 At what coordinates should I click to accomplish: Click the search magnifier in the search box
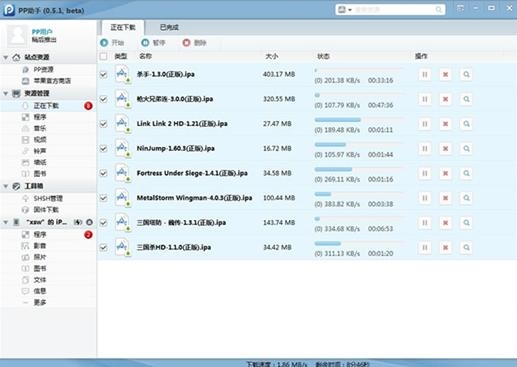pyautogui.click(x=439, y=10)
